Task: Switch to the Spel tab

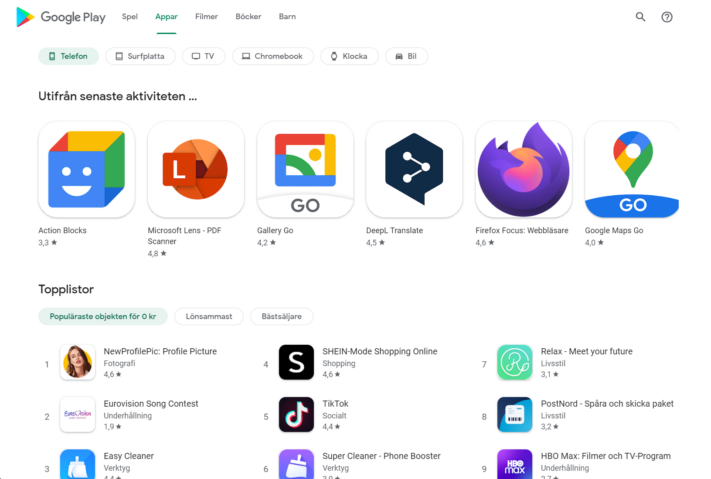Action: point(130,17)
